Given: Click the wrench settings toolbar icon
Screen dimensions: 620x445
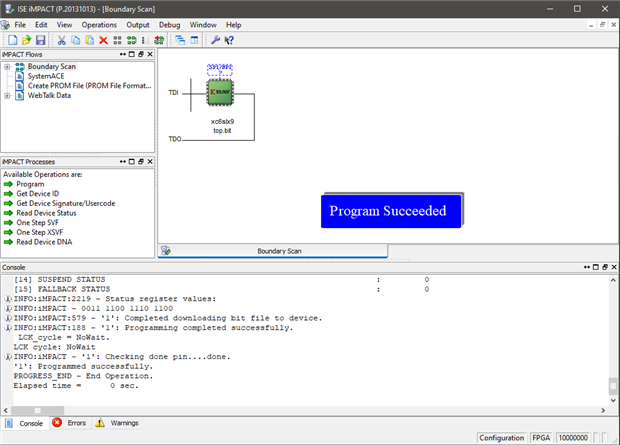Looking at the screenshot, I should [215, 40].
